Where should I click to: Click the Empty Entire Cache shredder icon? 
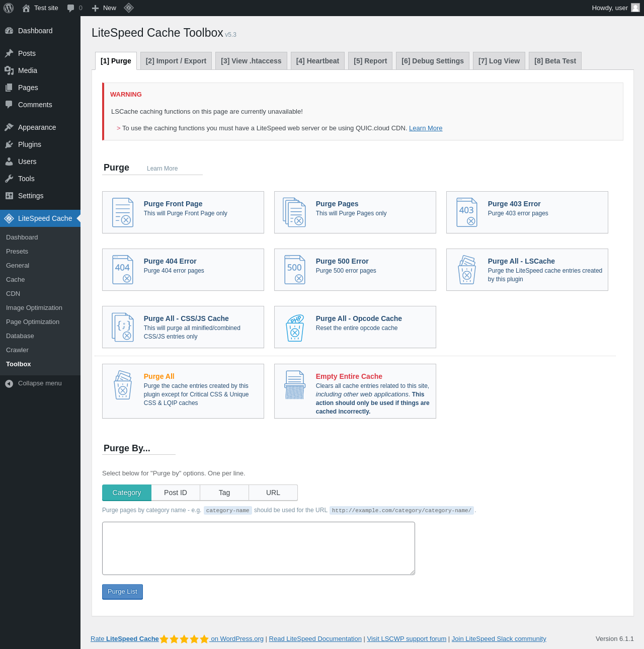pyautogui.click(x=295, y=385)
